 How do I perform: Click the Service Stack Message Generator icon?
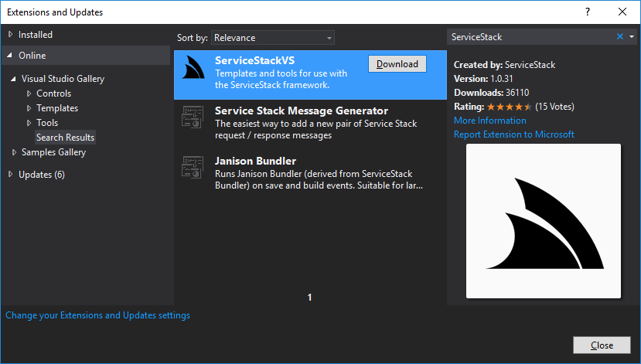(x=193, y=118)
